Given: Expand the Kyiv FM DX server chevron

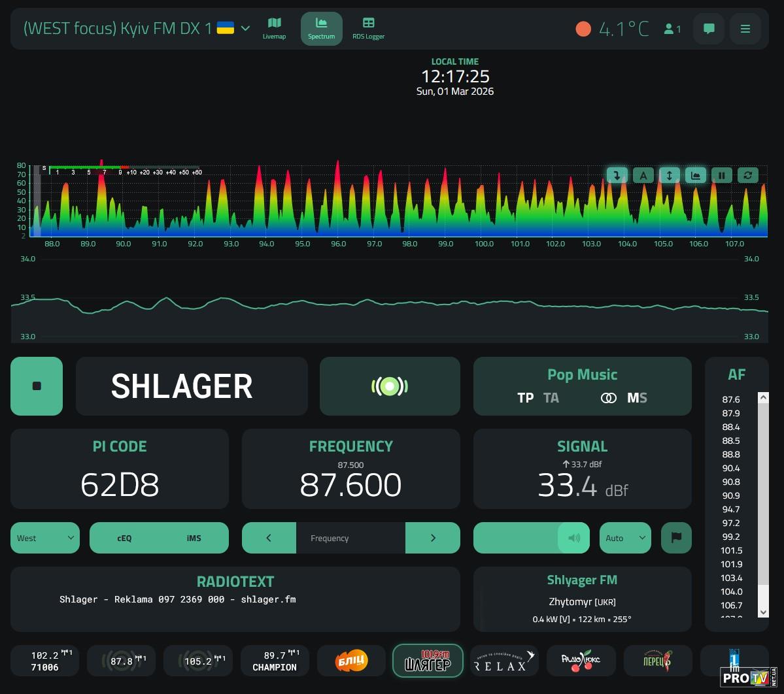Looking at the screenshot, I should pos(246,28).
